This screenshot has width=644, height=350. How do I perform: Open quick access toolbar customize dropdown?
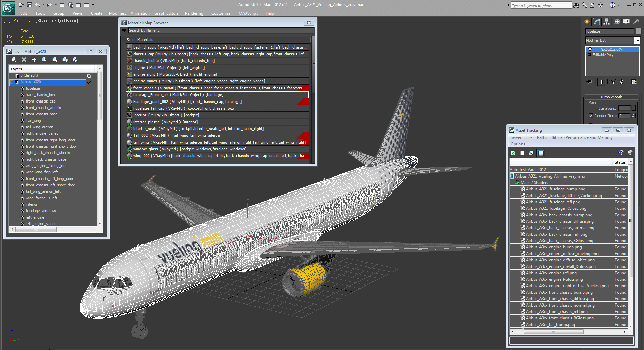[x=93, y=5]
